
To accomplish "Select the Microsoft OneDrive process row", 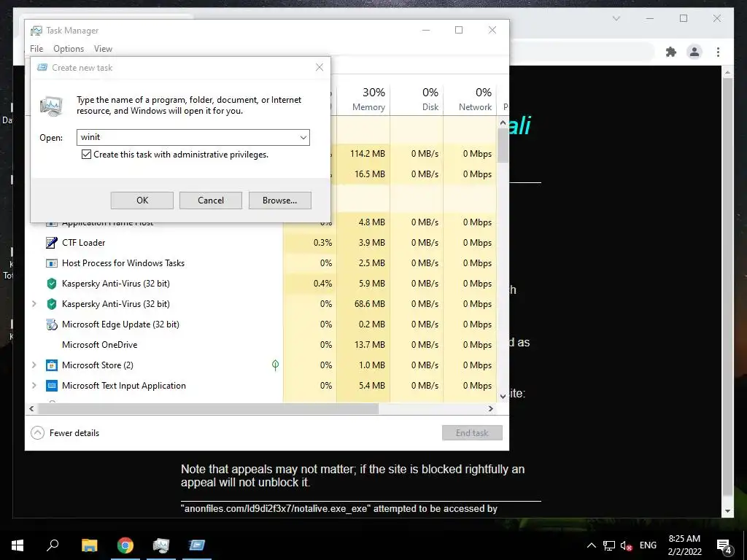I will coord(260,345).
